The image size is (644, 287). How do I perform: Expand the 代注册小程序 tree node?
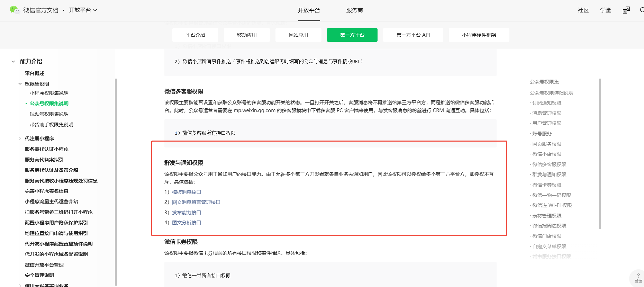point(20,138)
